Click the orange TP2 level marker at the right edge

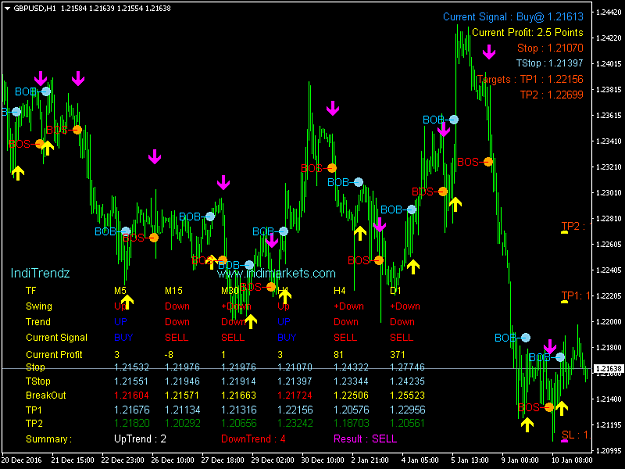click(575, 227)
